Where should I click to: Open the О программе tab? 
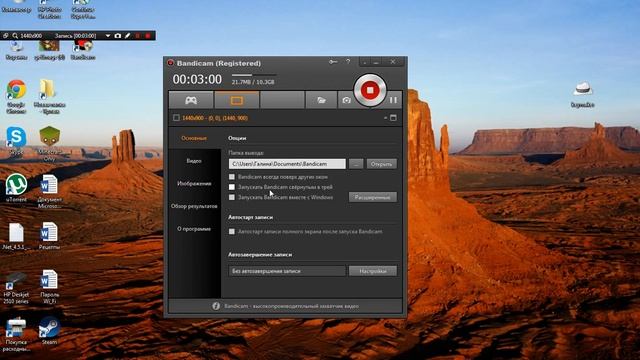point(194,229)
